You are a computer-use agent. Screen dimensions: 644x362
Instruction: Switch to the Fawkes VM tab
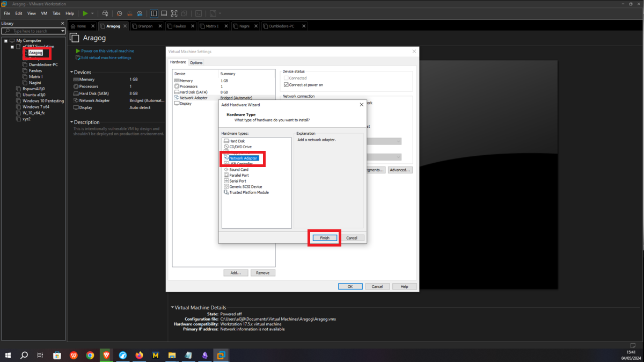click(x=180, y=26)
